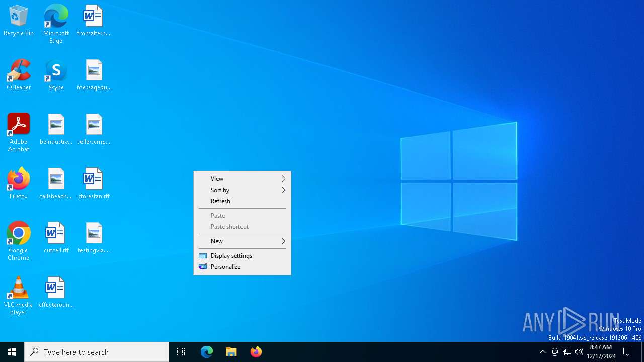Open the volume control in system tray
Screen dimensions: 644x362
pos(579,352)
